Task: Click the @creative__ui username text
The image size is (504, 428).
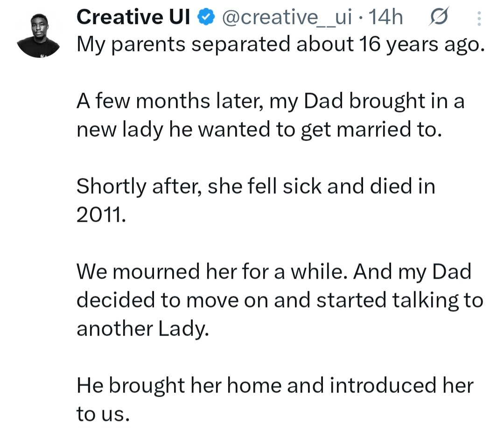Action: (289, 17)
